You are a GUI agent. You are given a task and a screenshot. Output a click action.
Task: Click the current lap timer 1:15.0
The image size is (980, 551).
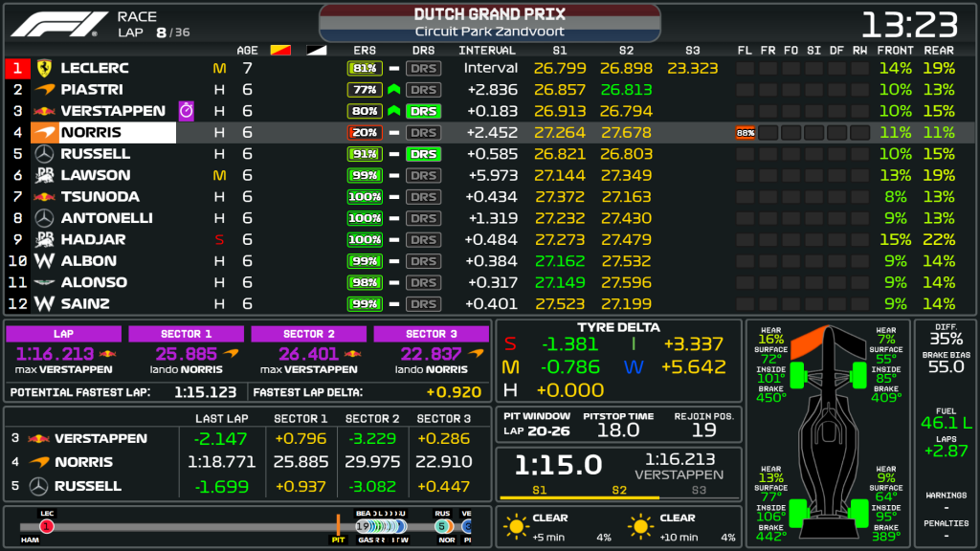tap(558, 466)
